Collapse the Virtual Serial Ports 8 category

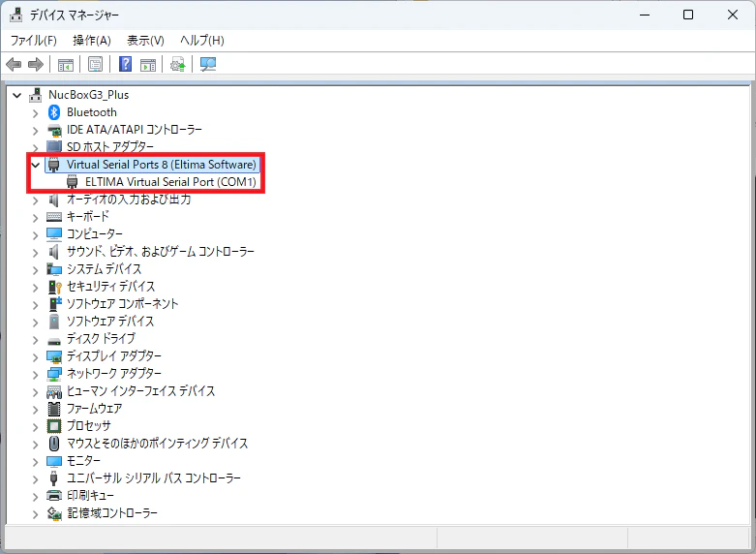pos(35,165)
